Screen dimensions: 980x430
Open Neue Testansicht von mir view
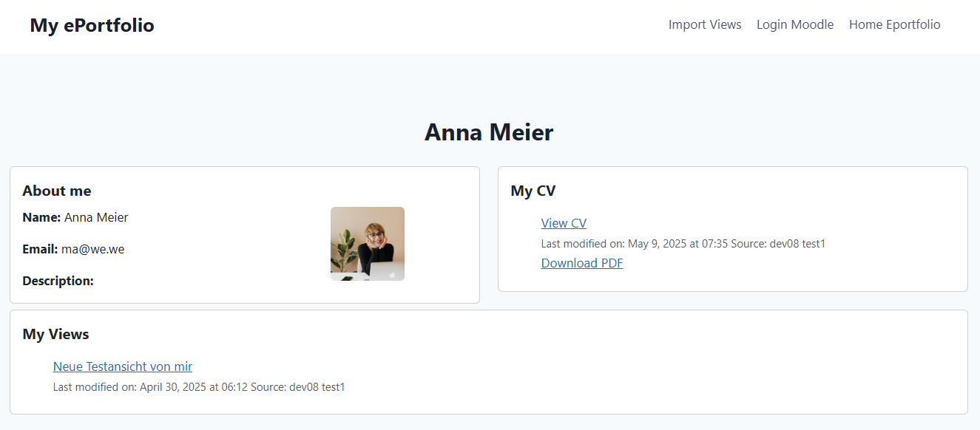[x=123, y=366]
